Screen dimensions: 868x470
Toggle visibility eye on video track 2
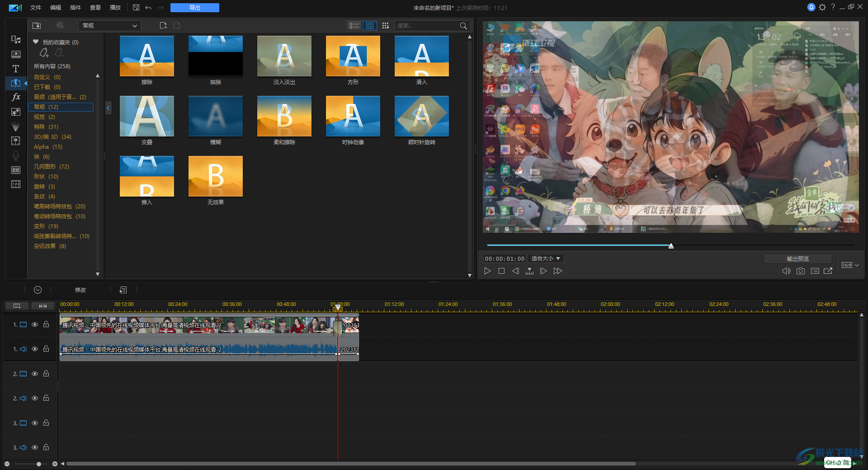35,374
